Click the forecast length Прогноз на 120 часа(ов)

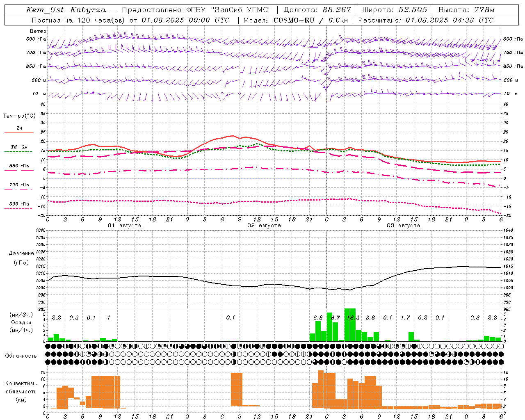click(x=79, y=20)
